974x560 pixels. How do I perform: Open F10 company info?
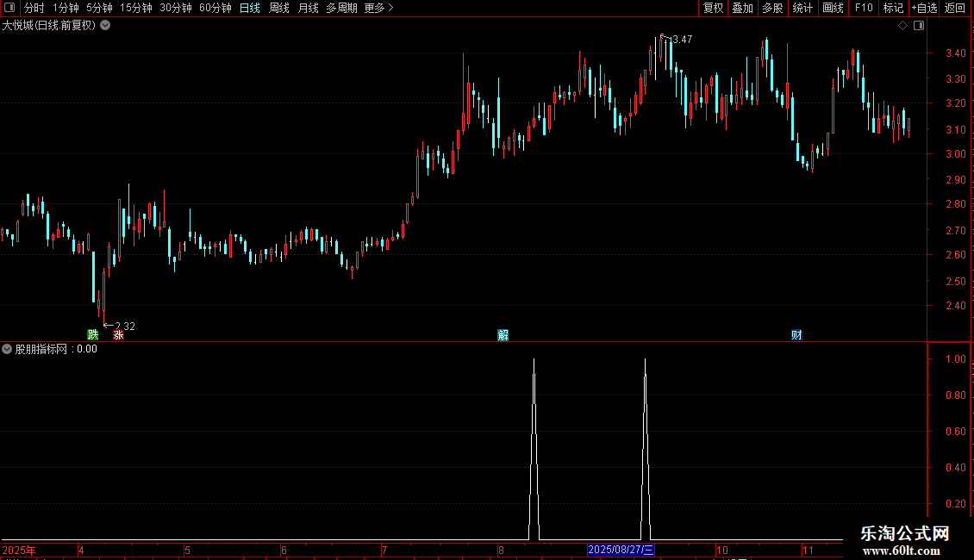864,8
